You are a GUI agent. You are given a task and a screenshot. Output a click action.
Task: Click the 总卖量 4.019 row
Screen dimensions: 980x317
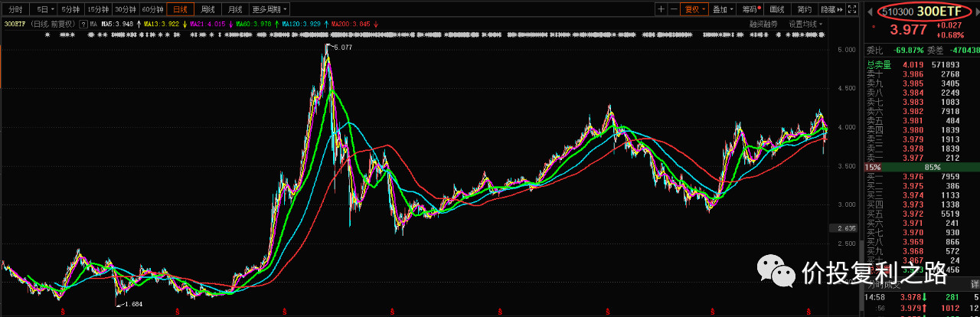pyautogui.click(x=923, y=65)
